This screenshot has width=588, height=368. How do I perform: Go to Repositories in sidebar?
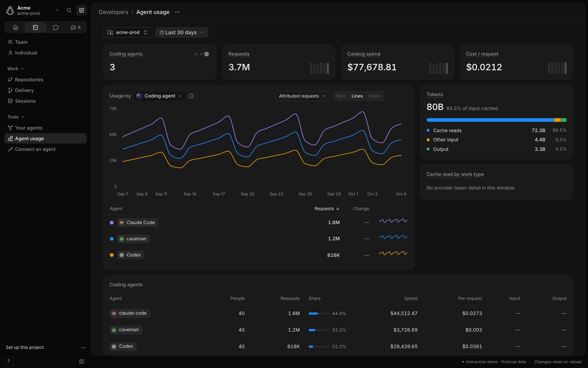[x=45, y=80]
